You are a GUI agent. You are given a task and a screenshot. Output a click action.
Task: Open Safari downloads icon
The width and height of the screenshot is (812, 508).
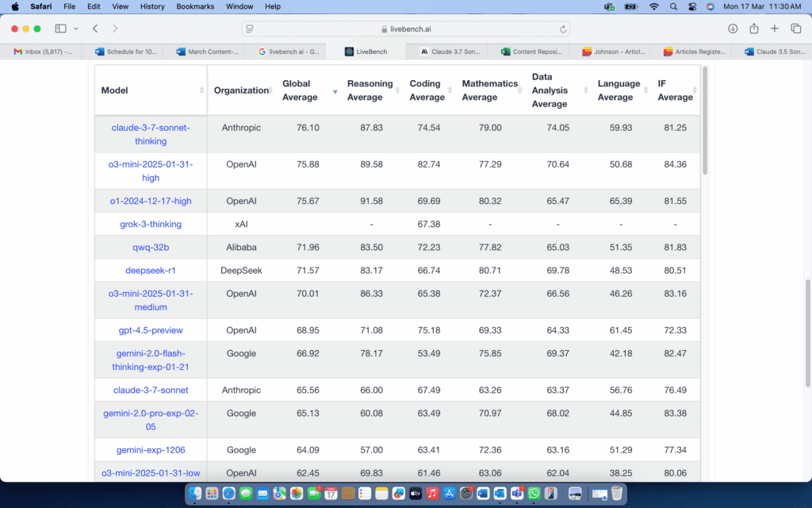click(733, 29)
